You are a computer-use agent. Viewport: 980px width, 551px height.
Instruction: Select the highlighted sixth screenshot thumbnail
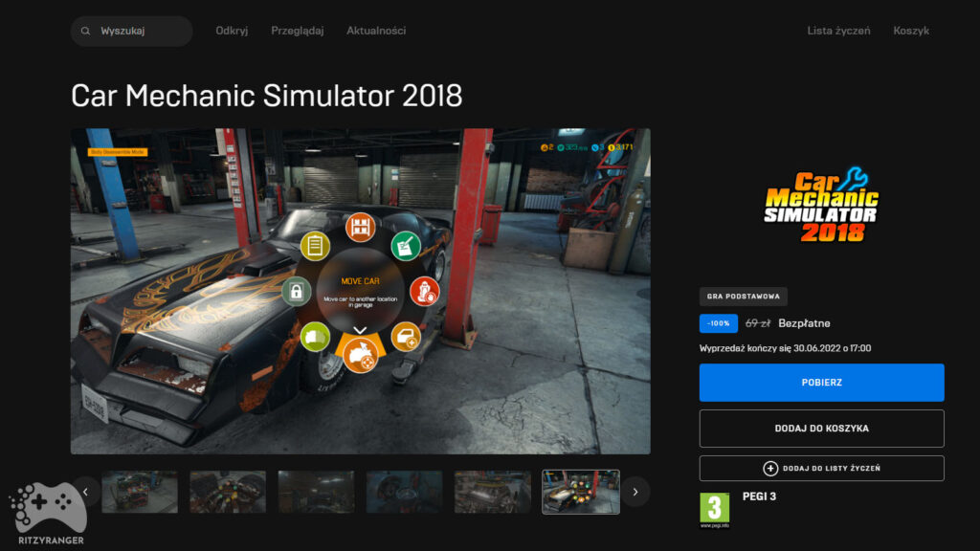pyautogui.click(x=581, y=492)
